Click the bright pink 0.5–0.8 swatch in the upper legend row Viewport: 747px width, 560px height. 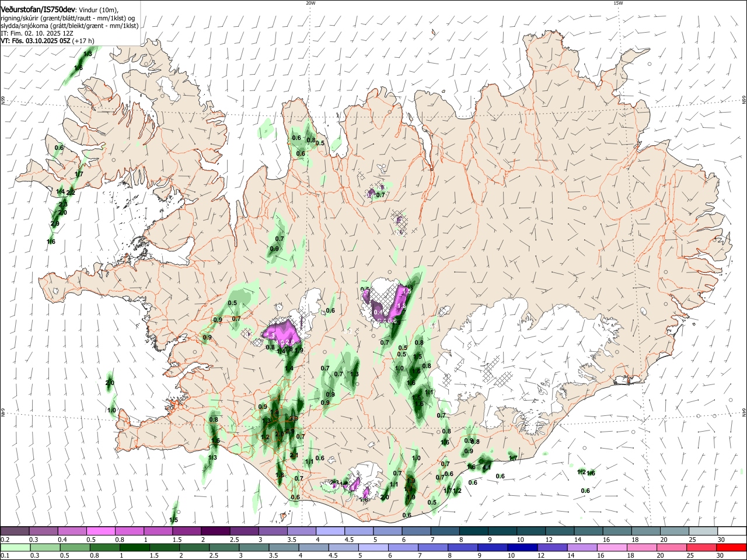[101, 531]
